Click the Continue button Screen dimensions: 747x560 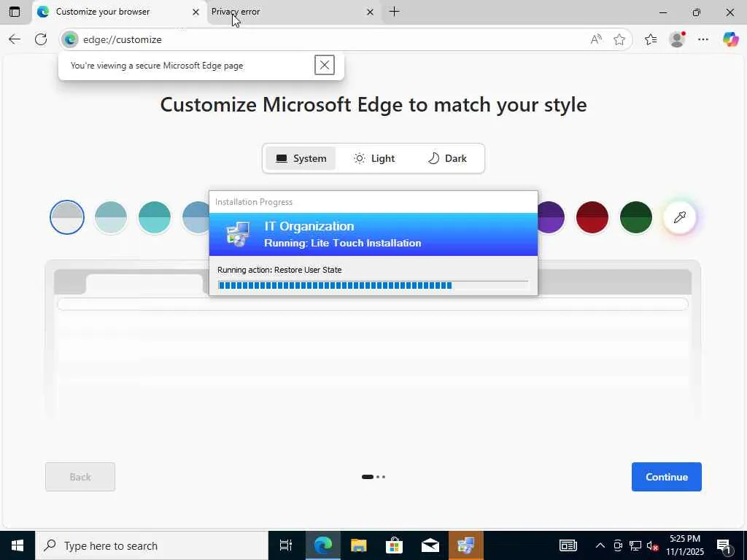667,477
